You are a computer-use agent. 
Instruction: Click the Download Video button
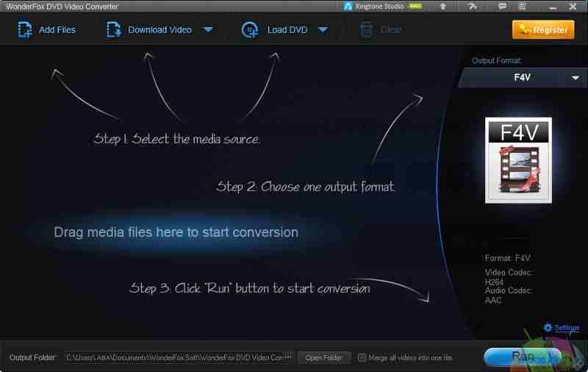click(149, 29)
